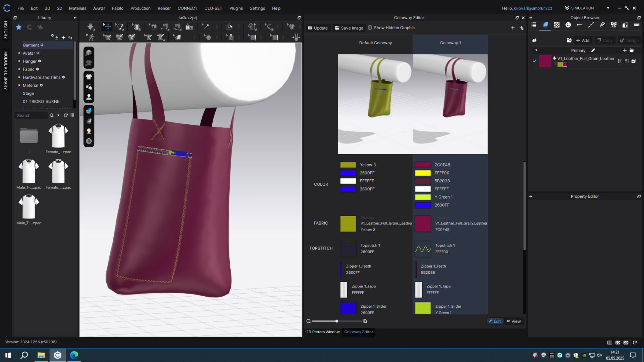Switch Colorway Editor to View mode
644x362 pixels.
pyautogui.click(x=514, y=321)
